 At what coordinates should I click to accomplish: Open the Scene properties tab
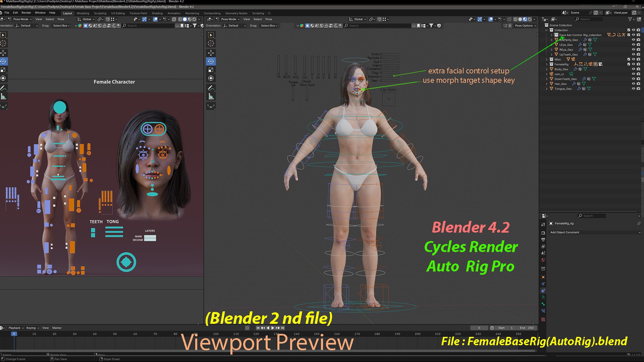[543, 253]
